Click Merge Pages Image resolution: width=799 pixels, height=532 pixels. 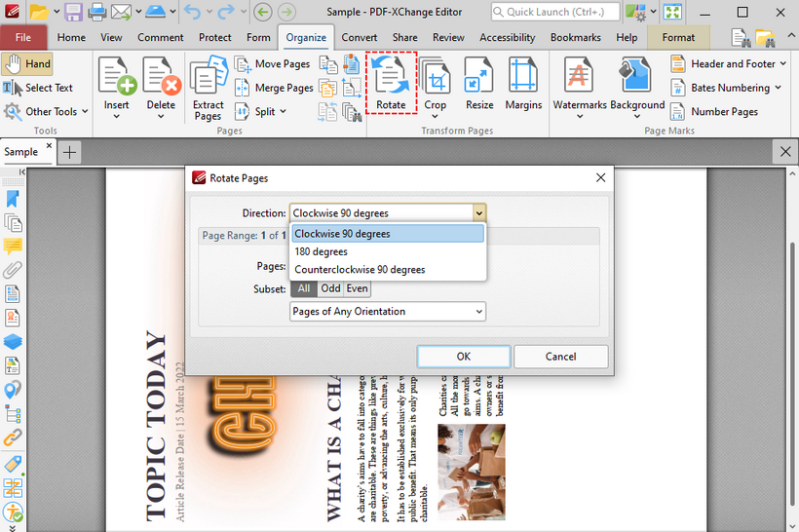point(274,88)
